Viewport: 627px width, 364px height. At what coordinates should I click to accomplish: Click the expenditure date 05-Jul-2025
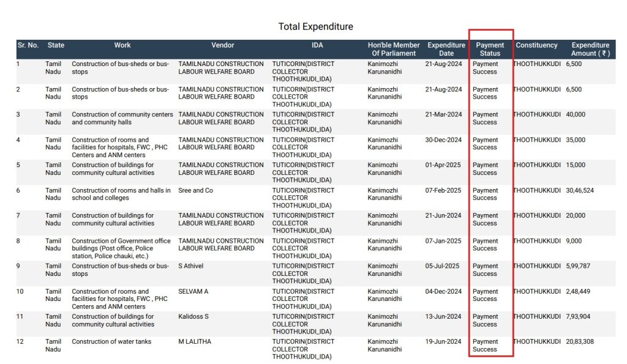point(443,267)
